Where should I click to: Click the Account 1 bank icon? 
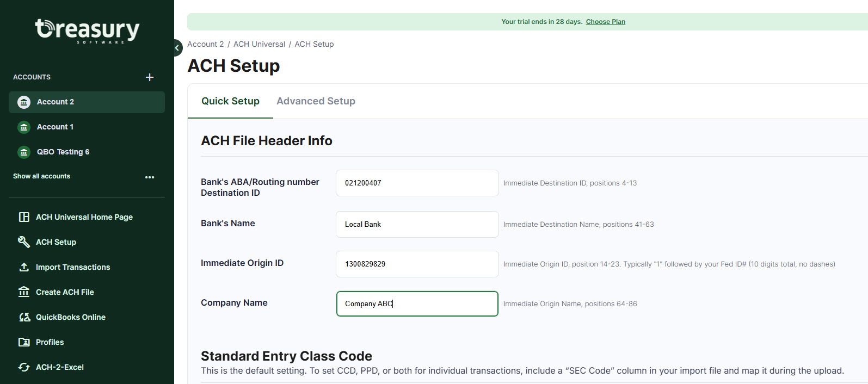pos(24,127)
